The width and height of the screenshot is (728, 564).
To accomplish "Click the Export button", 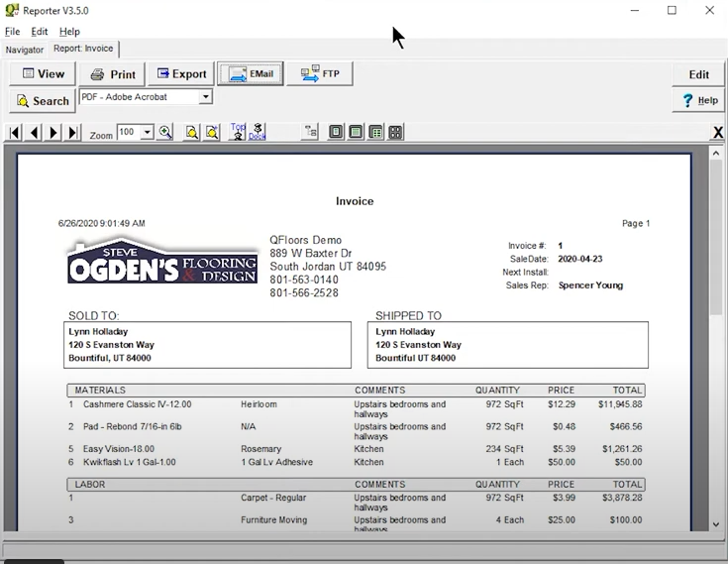I will (181, 74).
